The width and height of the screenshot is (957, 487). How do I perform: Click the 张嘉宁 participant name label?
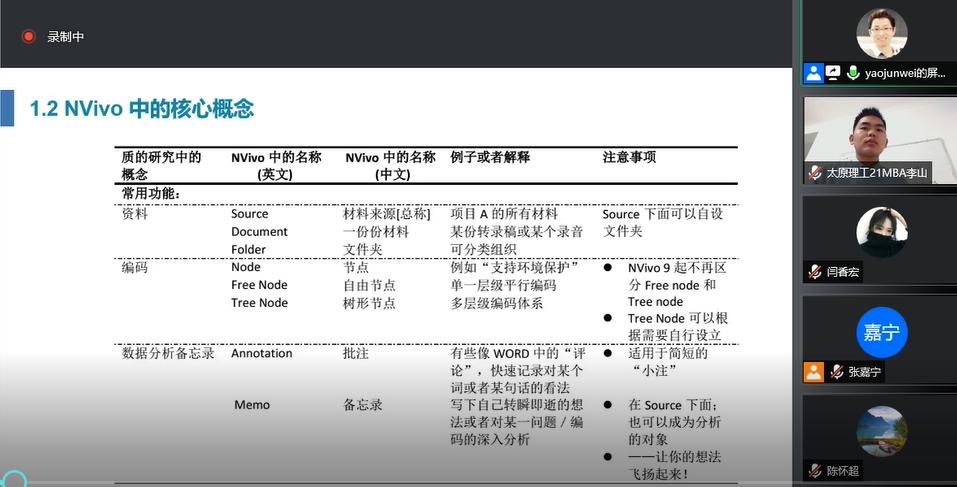[865, 372]
